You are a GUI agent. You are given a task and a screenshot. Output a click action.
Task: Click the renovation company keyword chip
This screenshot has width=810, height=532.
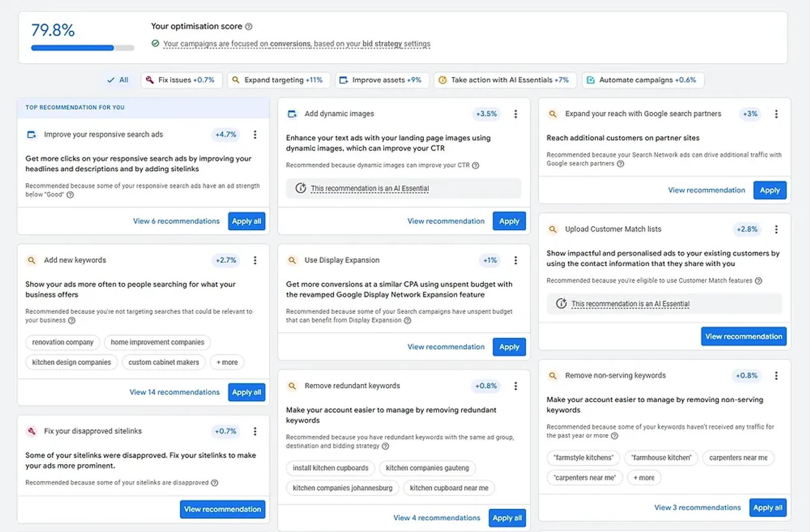(x=63, y=342)
